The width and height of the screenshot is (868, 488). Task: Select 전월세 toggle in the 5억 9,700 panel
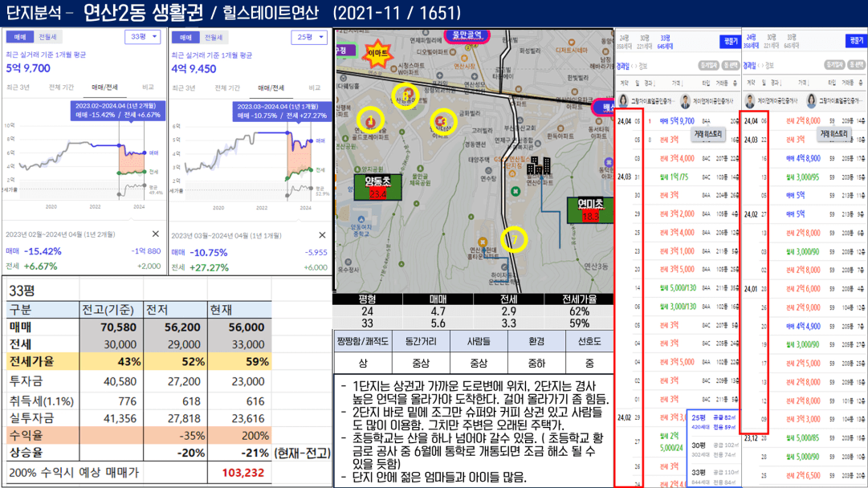pos(47,37)
